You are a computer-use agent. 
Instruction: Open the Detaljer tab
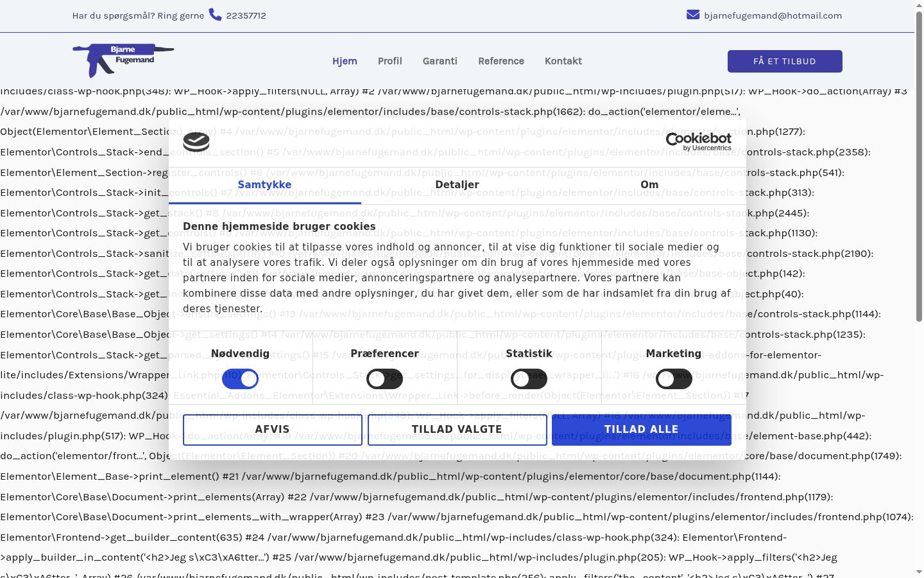[x=457, y=185]
